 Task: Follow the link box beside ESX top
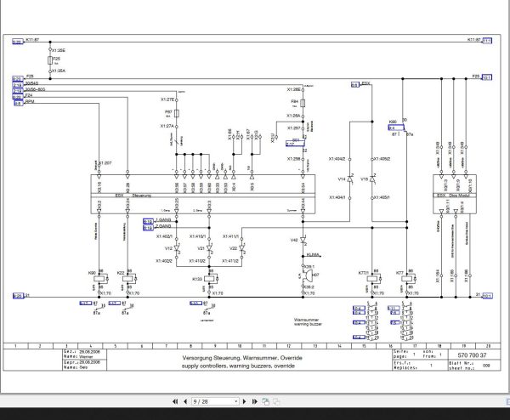[354, 84]
